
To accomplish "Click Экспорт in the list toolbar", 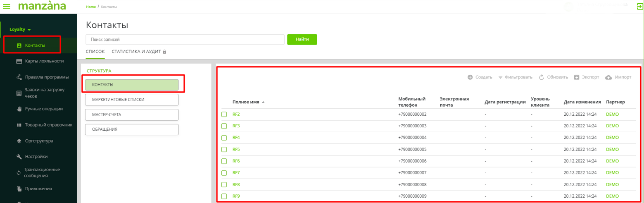I will point(586,77).
